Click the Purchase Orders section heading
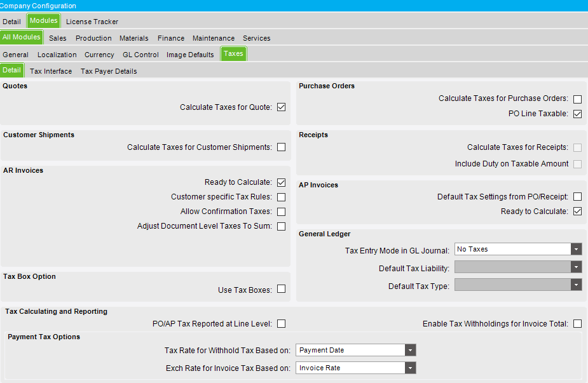Image resolution: width=588 pixels, height=383 pixels. point(327,86)
